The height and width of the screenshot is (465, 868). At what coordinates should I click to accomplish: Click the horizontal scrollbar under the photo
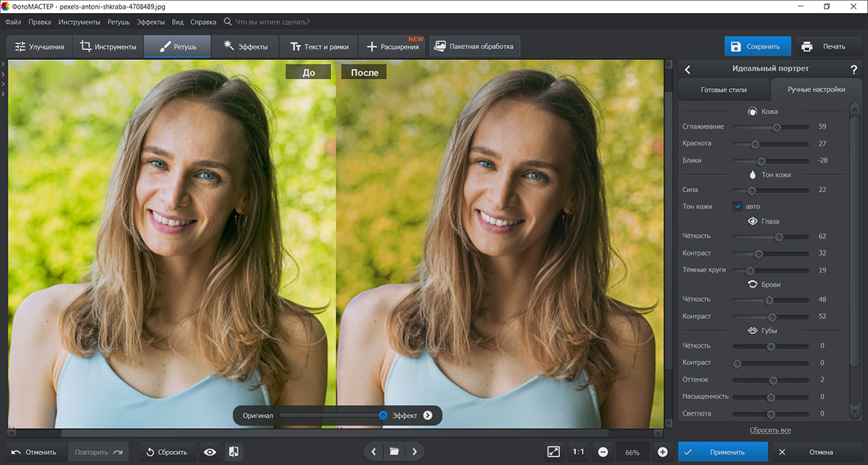(x=336, y=432)
